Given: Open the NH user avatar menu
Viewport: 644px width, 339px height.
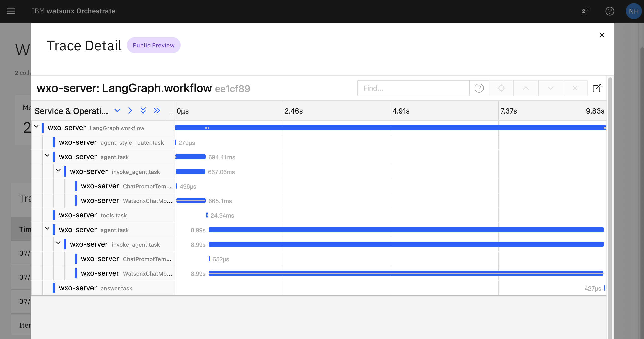Looking at the screenshot, I should point(634,11).
